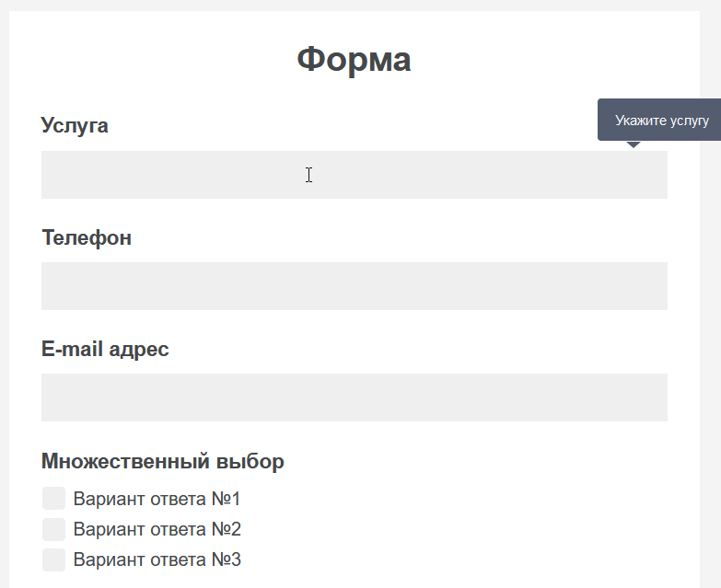The width and height of the screenshot is (721, 588).
Task: Click into the E-mail адрес field
Action: (x=354, y=398)
